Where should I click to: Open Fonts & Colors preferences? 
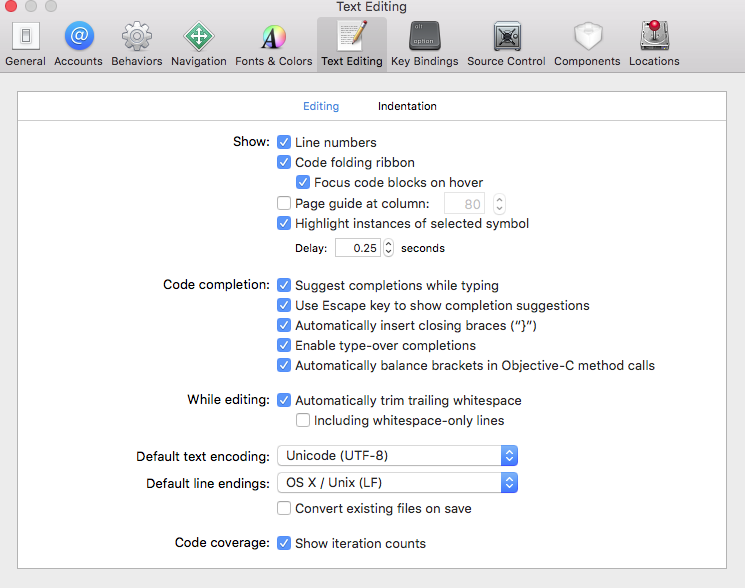click(x=274, y=44)
